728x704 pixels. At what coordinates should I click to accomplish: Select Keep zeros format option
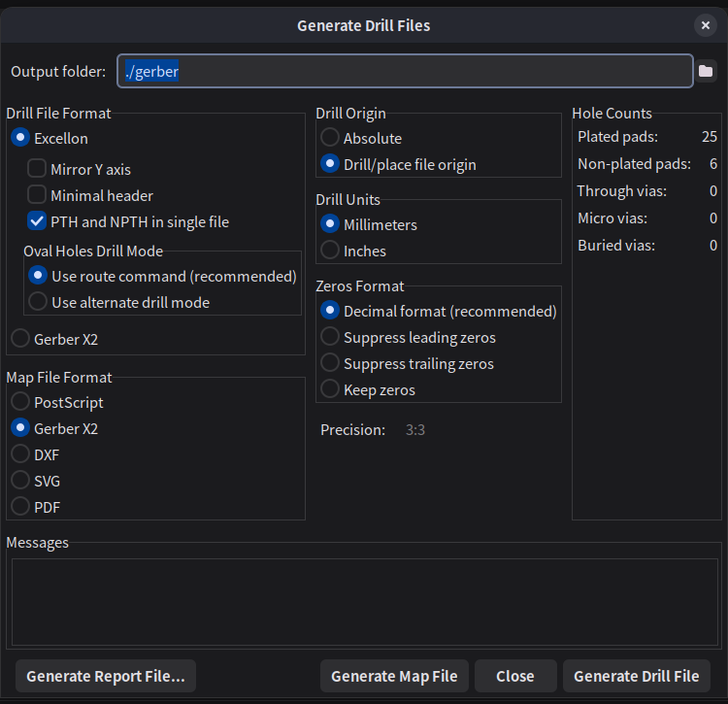[330, 389]
